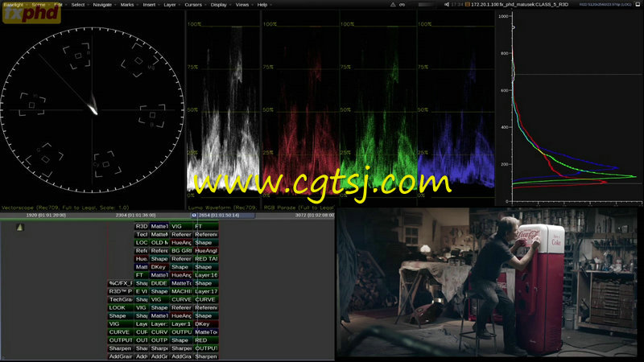Click the yellow marker icon in timeline
644x362 pixels.
click(x=19, y=227)
